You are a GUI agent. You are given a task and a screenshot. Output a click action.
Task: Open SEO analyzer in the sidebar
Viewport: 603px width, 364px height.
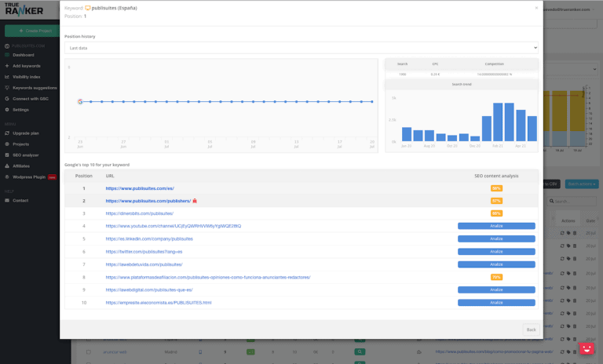[x=25, y=155]
